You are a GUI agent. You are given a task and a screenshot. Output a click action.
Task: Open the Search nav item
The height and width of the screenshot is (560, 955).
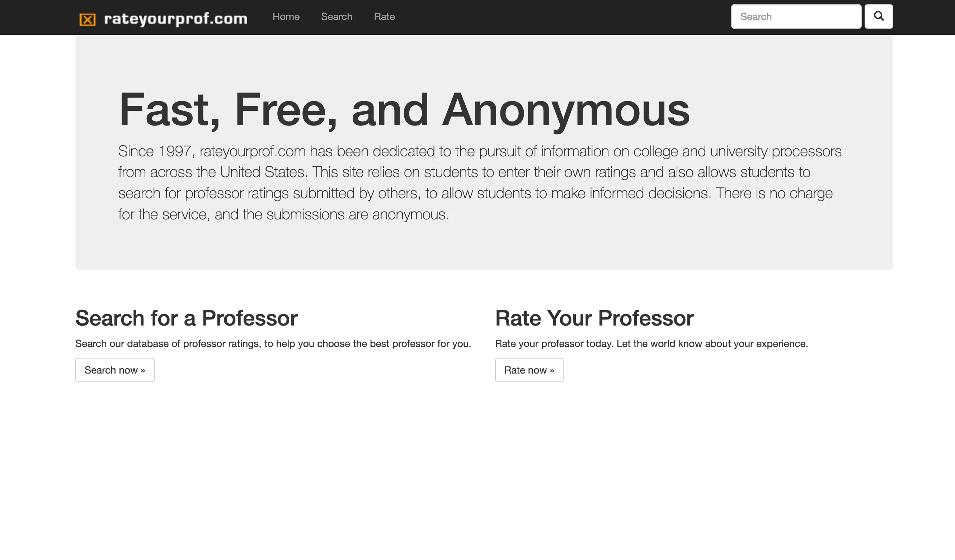coord(337,16)
